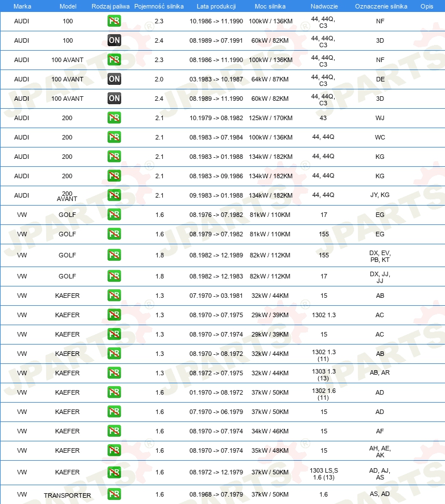Click petrol icon in AUDI 200 AVANT row
This screenshot has height=504, width=445.
(x=114, y=195)
